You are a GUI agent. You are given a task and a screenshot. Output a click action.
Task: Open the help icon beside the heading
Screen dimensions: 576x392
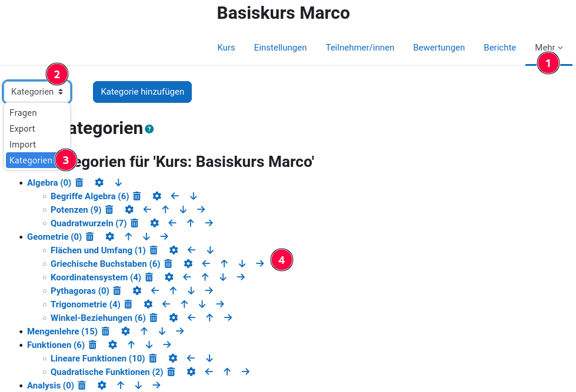coord(149,129)
